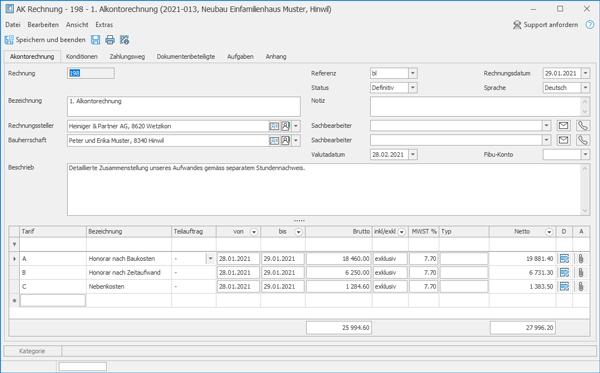
Task: Save the invoice with the floppy disk icon
Action: coord(95,40)
